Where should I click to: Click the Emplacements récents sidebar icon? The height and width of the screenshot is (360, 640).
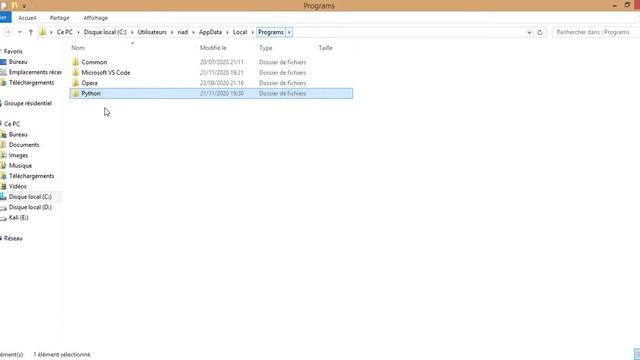click(4, 72)
